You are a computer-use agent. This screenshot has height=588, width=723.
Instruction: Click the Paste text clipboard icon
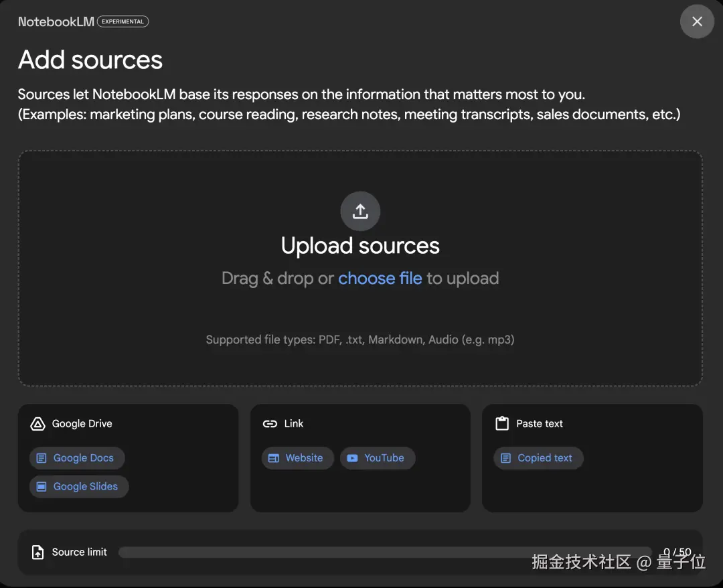pos(502,423)
